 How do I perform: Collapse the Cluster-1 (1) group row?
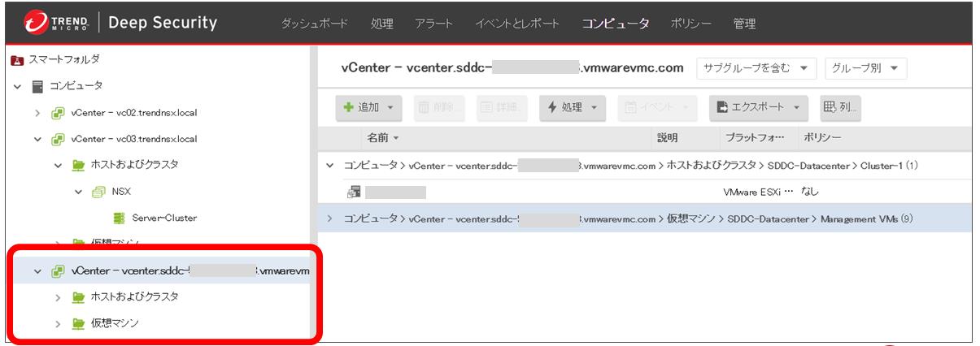coord(329,166)
